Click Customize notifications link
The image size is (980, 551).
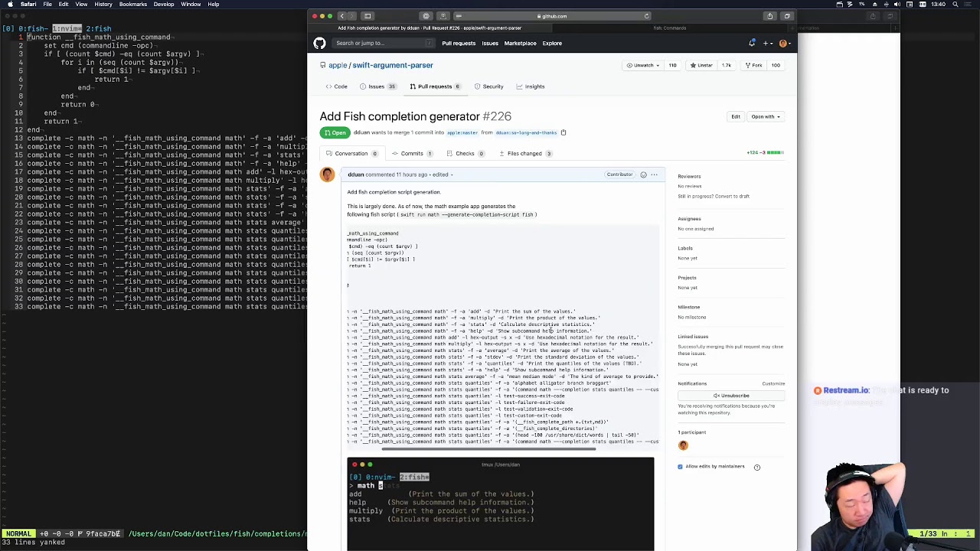pyautogui.click(x=773, y=384)
